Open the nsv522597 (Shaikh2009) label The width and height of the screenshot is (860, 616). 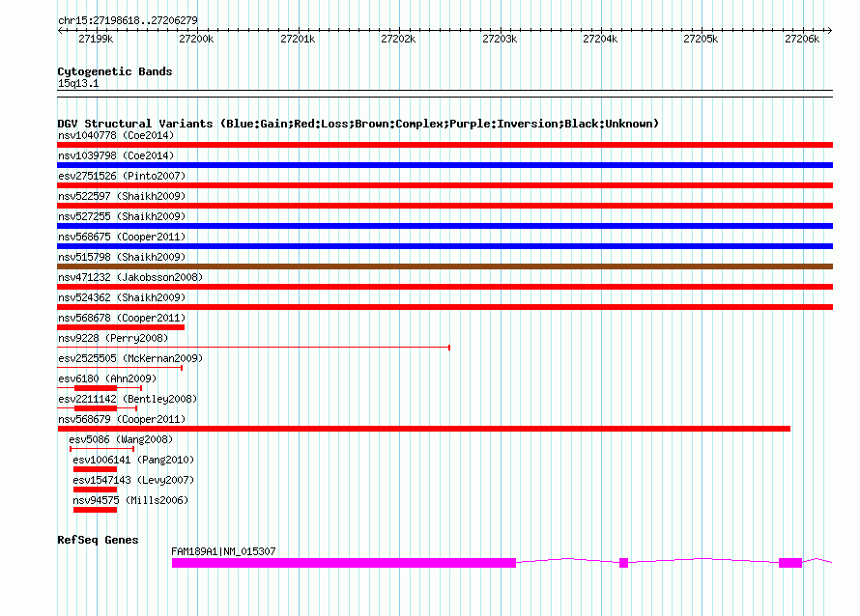point(122,196)
